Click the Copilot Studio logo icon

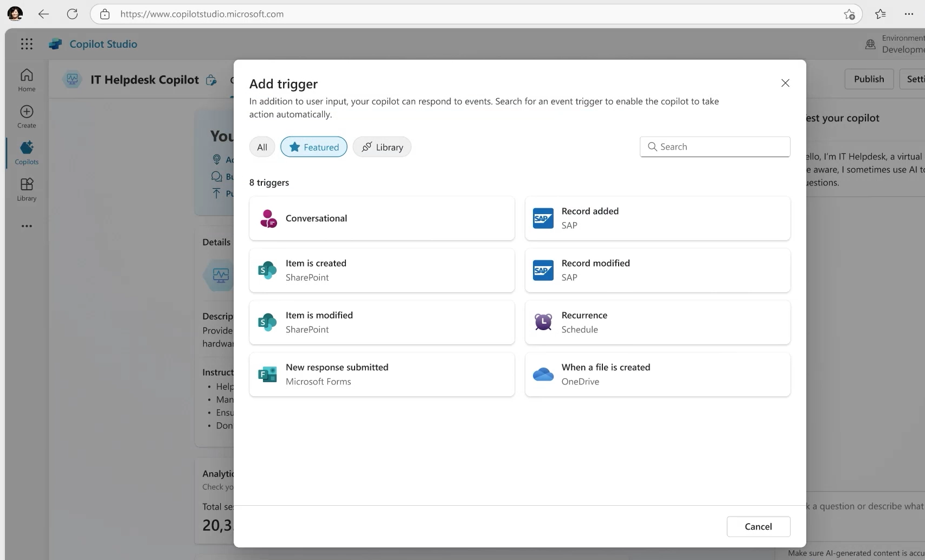(x=55, y=44)
